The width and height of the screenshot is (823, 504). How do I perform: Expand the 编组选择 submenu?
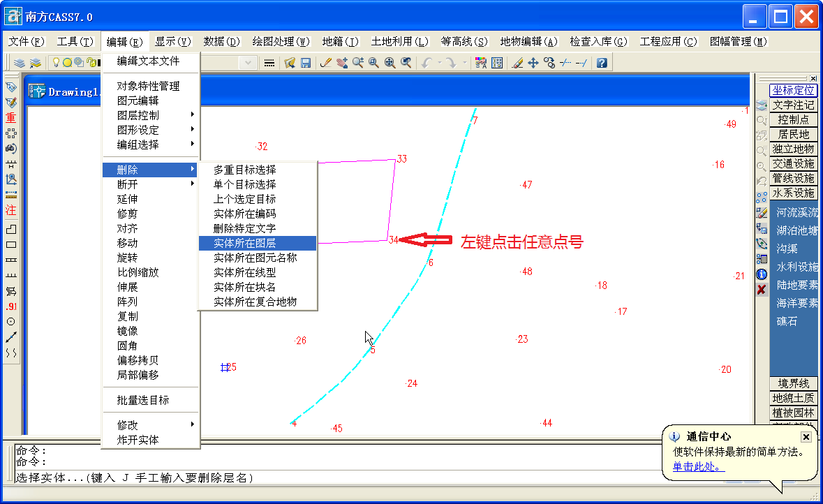151,144
